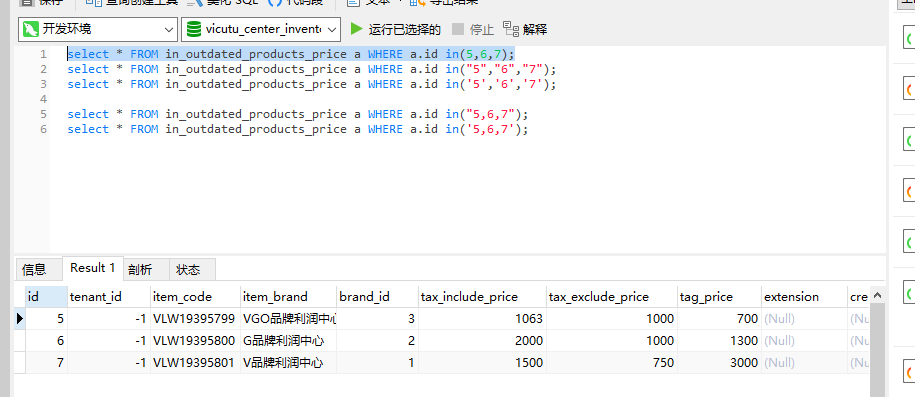Click SQL line with in("5","6","7")
Screen dimensions: 915x397
[312, 69]
